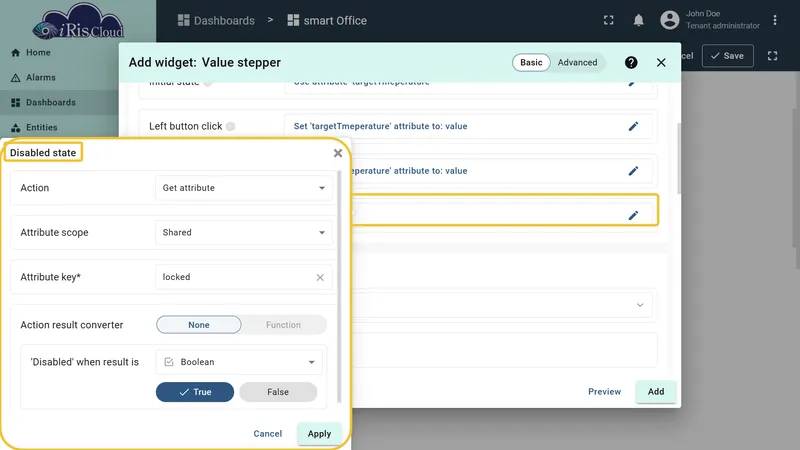Screen dimensions: 800x450
Task: Edit the Left button click action
Action: (x=633, y=126)
